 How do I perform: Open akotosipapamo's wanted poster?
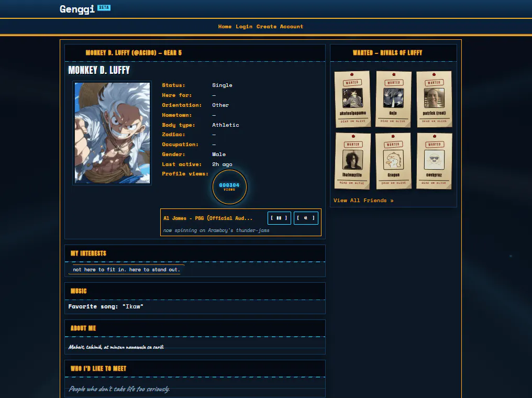coord(352,99)
